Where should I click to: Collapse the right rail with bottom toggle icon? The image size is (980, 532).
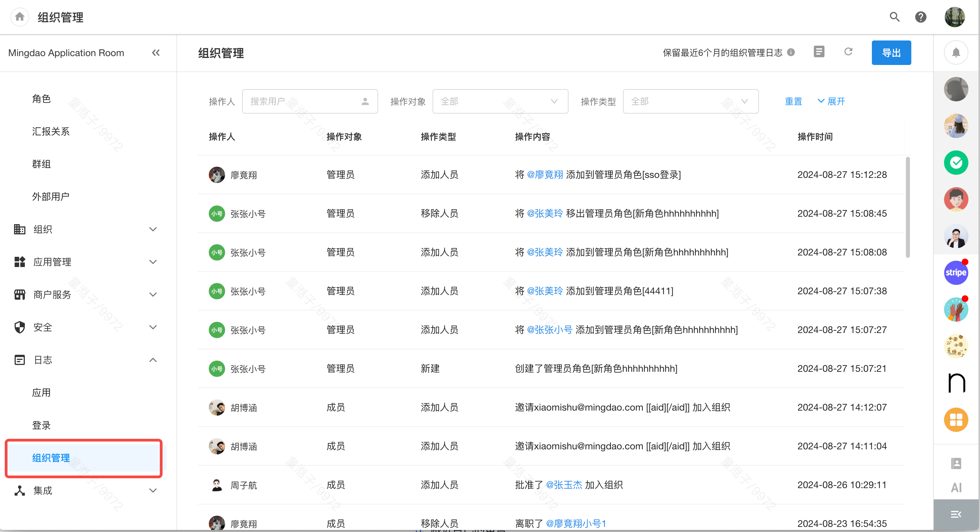pos(956,515)
